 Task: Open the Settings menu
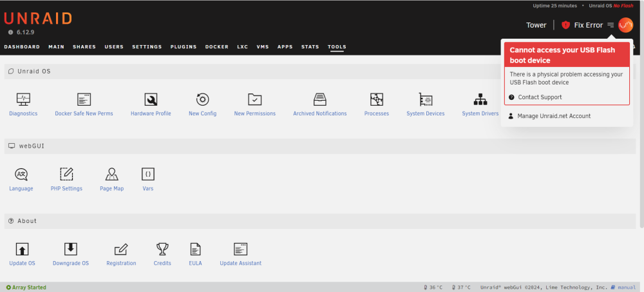point(147,47)
